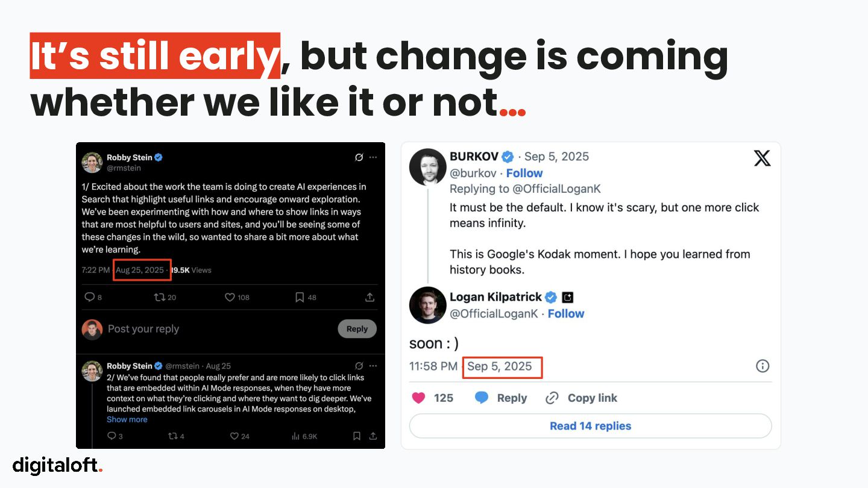Screen dimensions: 868x488
Task: Bookmark the first post with 48 bookmarks
Action: pyautogui.click(x=300, y=297)
